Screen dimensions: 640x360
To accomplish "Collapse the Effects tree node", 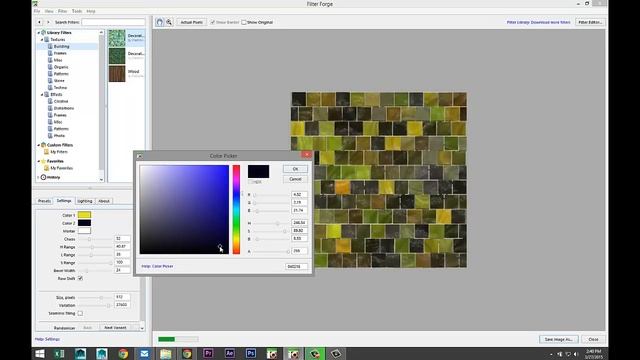I will (42, 94).
